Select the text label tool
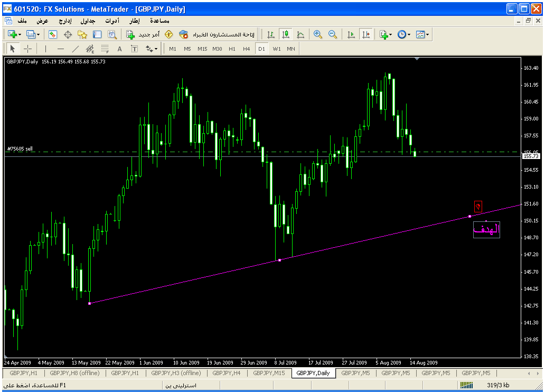The image size is (545, 392). pos(119,49)
